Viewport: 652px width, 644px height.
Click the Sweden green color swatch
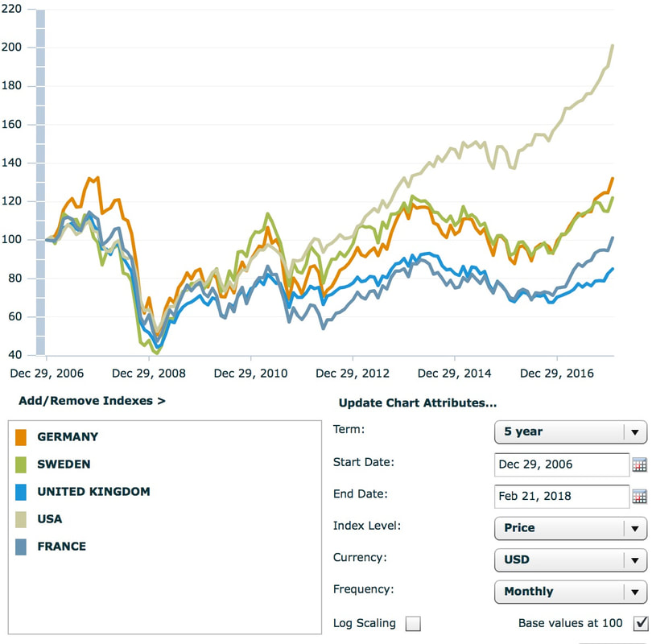click(21, 464)
